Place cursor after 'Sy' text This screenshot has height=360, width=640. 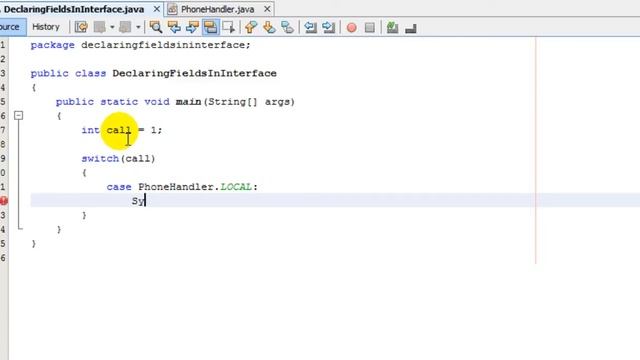coord(145,201)
